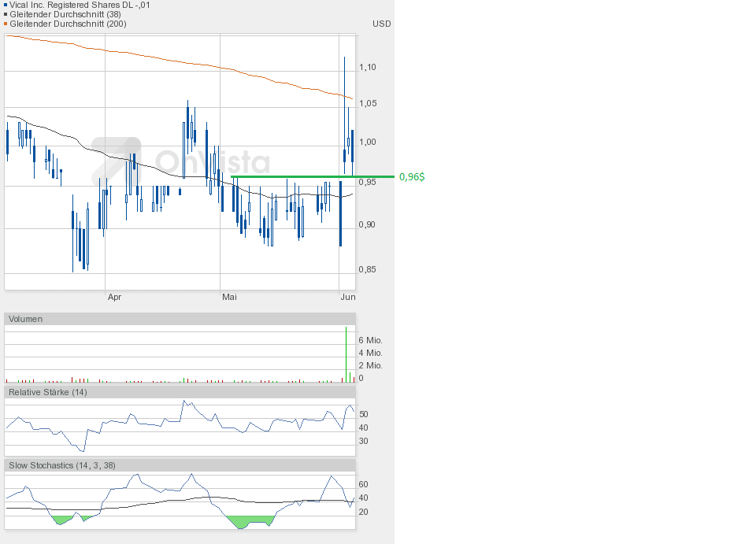Select the Vical Inc. Registered Shares legend label
Image resolution: width=756 pixels, height=544 pixels.
80,5
